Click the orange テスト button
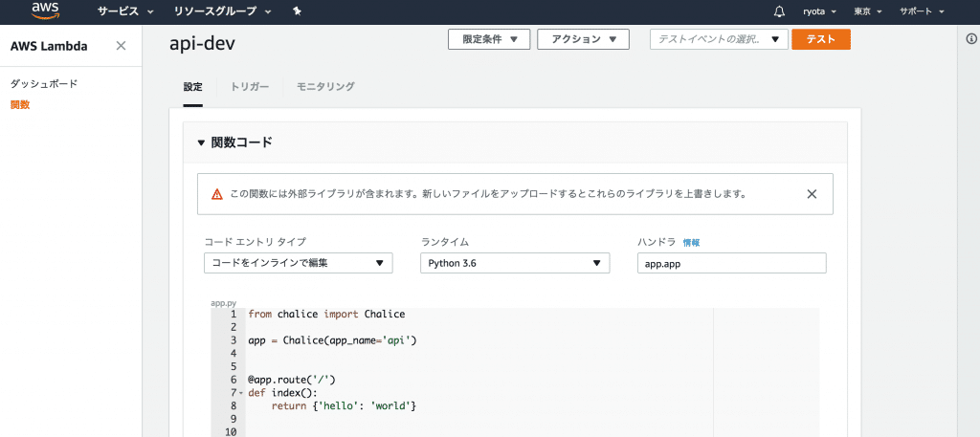Image resolution: width=980 pixels, height=437 pixels. (820, 39)
